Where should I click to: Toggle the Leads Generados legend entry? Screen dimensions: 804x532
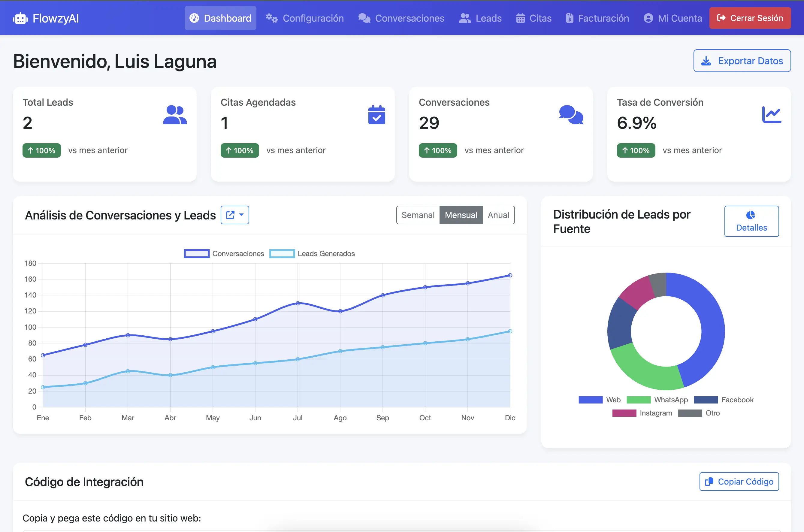312,253
